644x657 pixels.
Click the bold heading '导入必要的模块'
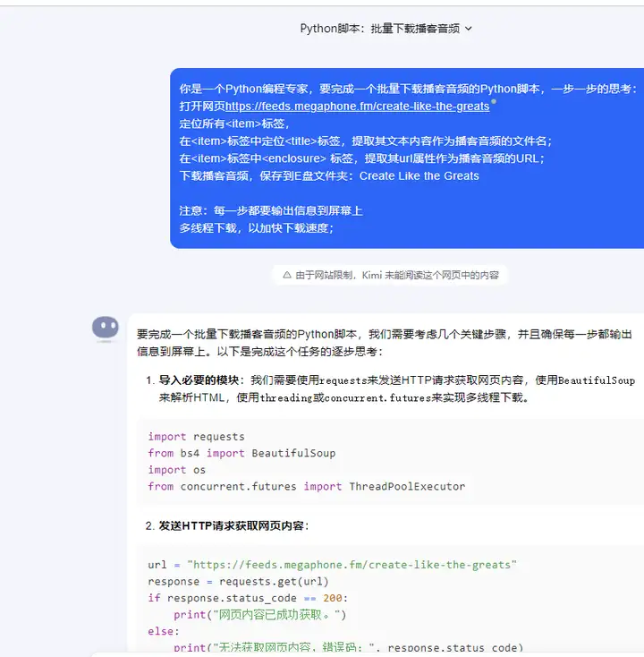pos(199,380)
